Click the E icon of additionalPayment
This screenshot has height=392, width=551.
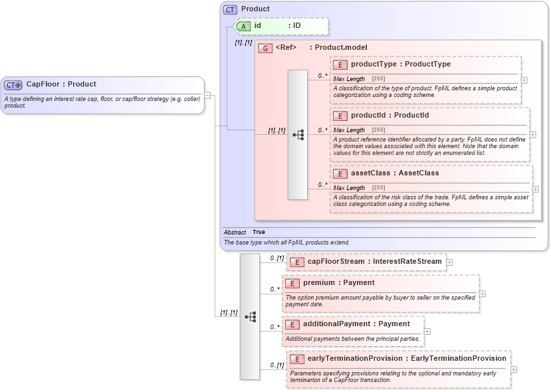point(292,324)
